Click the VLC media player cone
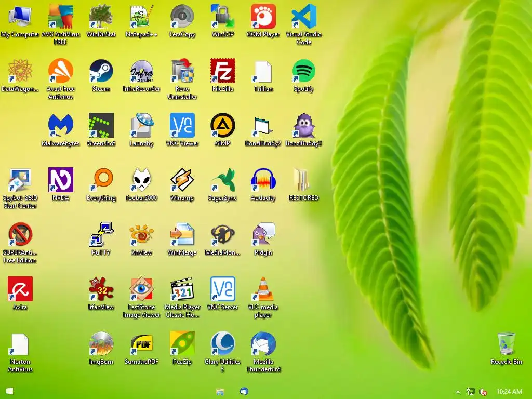Viewport: 532px width, 399px height. (x=263, y=289)
